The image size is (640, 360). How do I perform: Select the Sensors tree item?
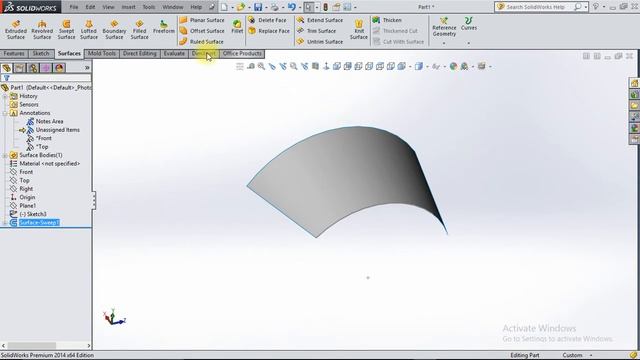[x=24, y=104]
